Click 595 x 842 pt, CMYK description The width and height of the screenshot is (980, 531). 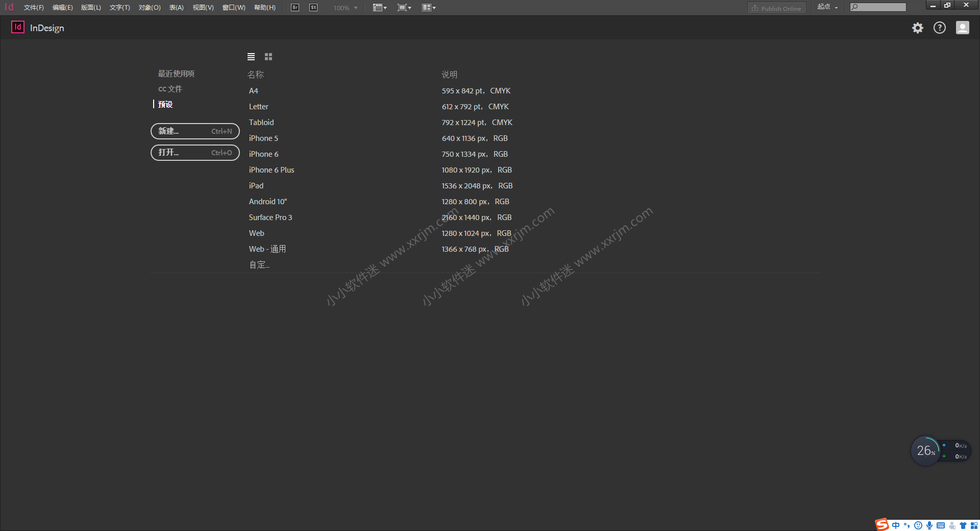(x=476, y=91)
